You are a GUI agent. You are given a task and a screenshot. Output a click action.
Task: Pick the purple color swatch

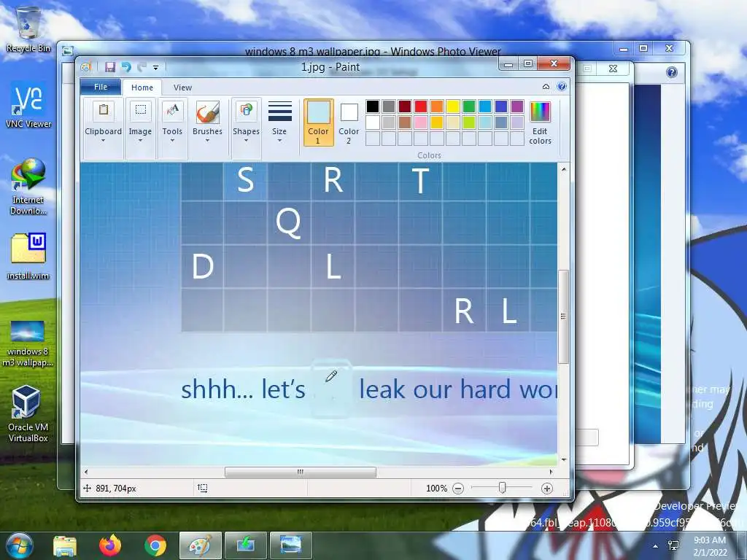pyautogui.click(x=517, y=106)
